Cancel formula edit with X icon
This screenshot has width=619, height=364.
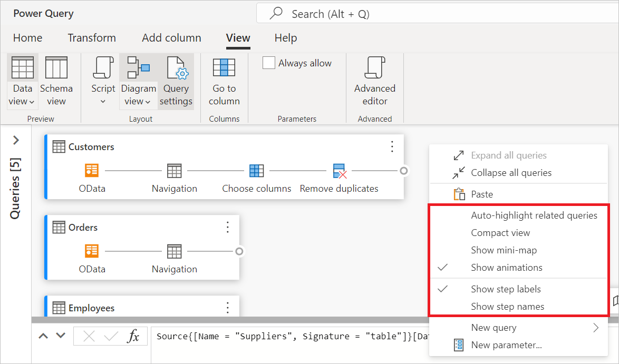coord(89,337)
